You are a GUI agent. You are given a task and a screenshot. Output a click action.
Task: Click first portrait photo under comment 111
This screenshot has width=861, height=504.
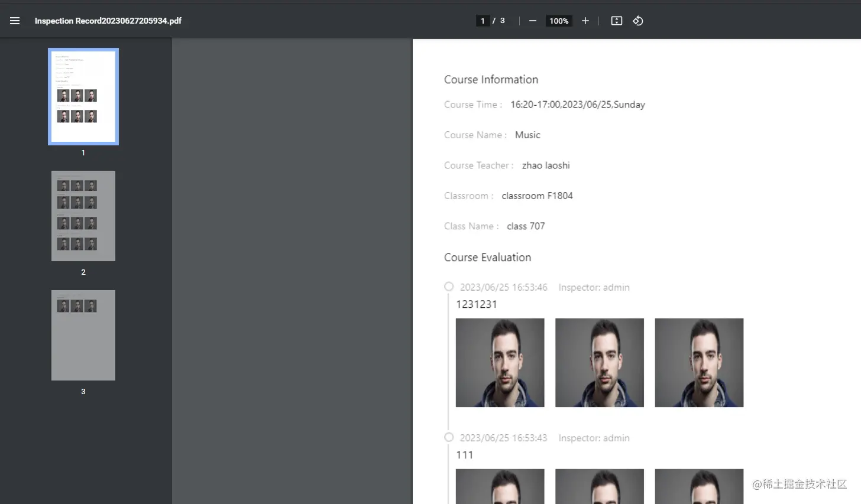(500, 486)
